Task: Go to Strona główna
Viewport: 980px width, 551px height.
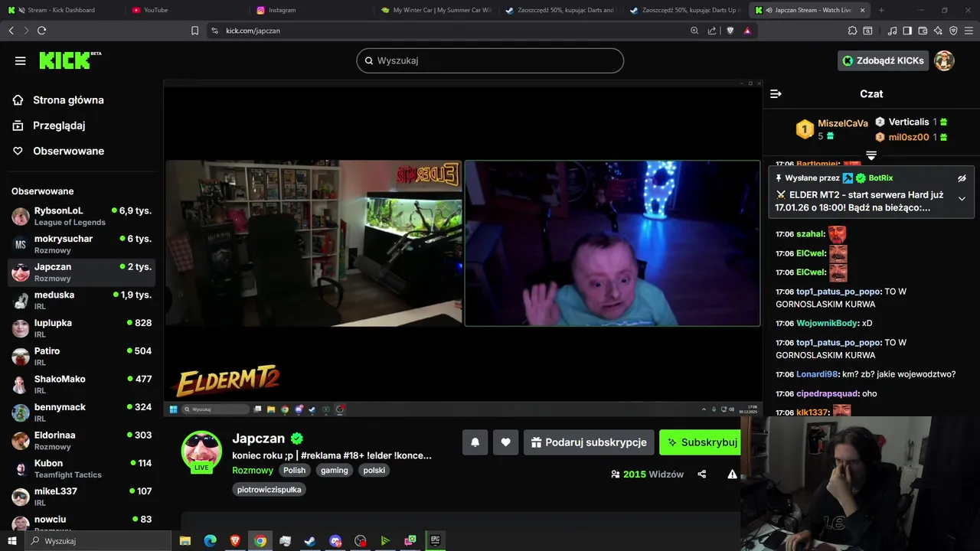Action: coord(68,99)
